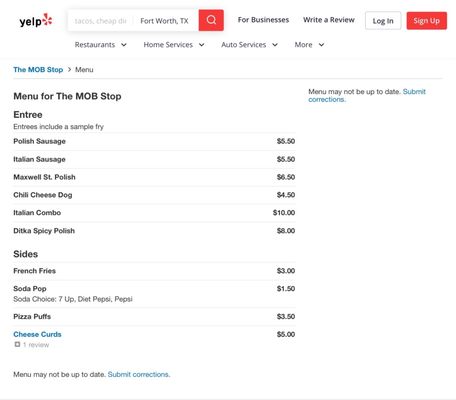Screen dimensions: 456x400
Task: Open the Write a Review link
Action: pos(329,20)
